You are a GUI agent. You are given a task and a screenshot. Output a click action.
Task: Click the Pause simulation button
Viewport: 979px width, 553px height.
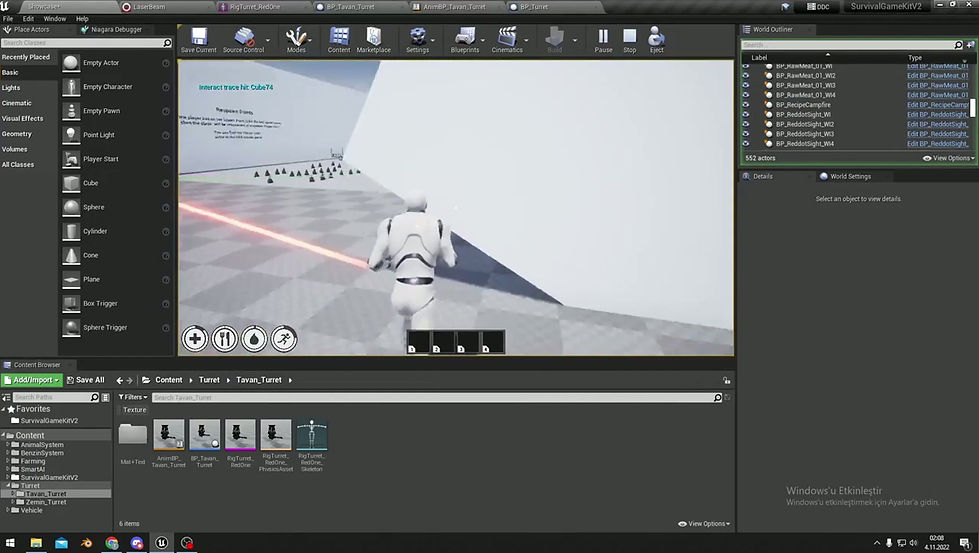click(603, 37)
